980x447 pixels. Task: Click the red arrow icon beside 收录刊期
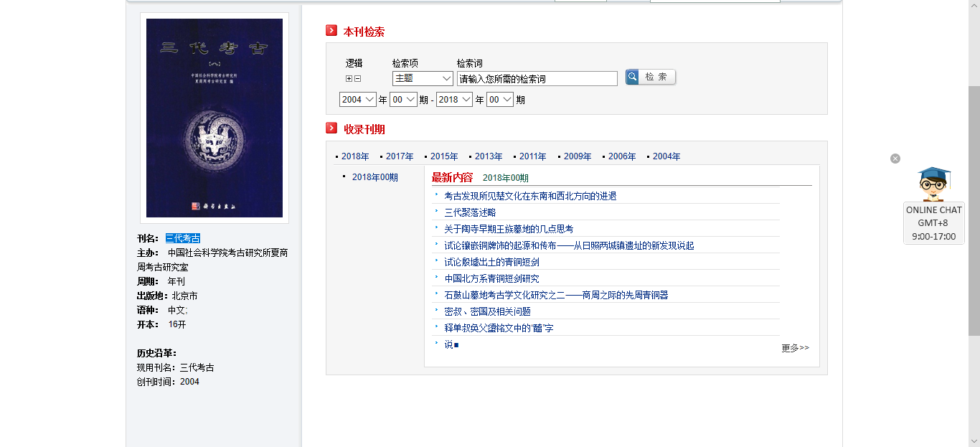coord(331,128)
